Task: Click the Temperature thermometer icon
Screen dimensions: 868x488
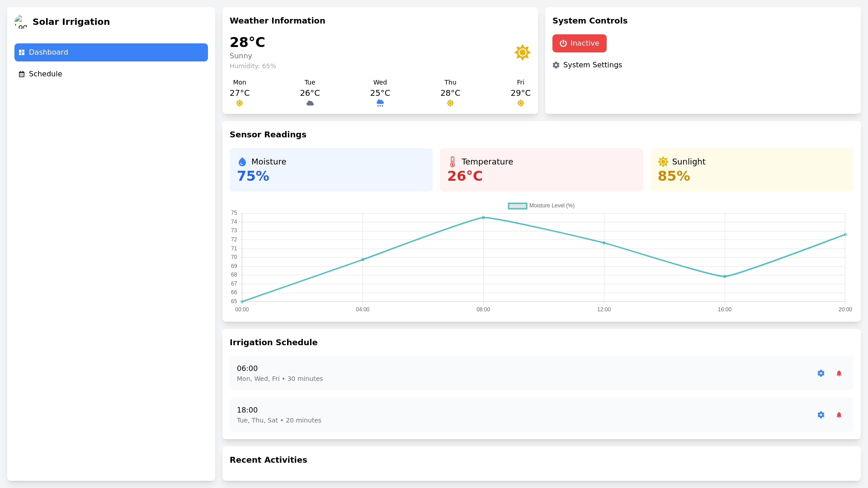Action: [453, 162]
